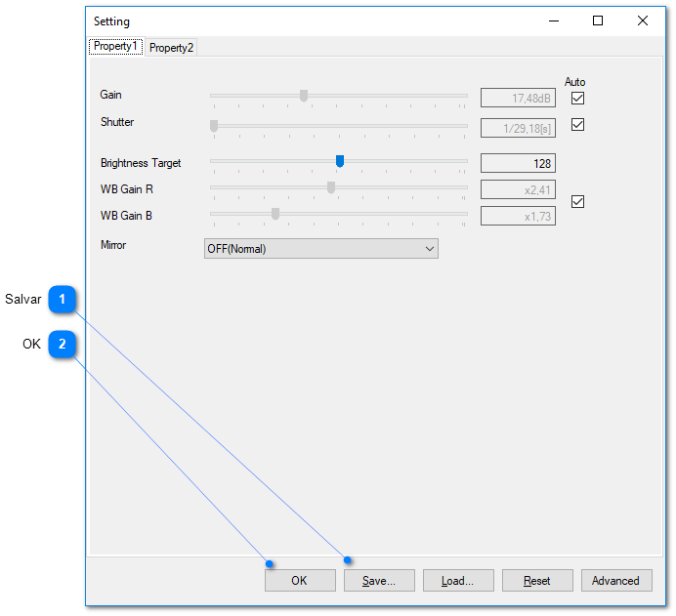Click the Auto column header text
This screenshot has width=676, height=616.
574,82
